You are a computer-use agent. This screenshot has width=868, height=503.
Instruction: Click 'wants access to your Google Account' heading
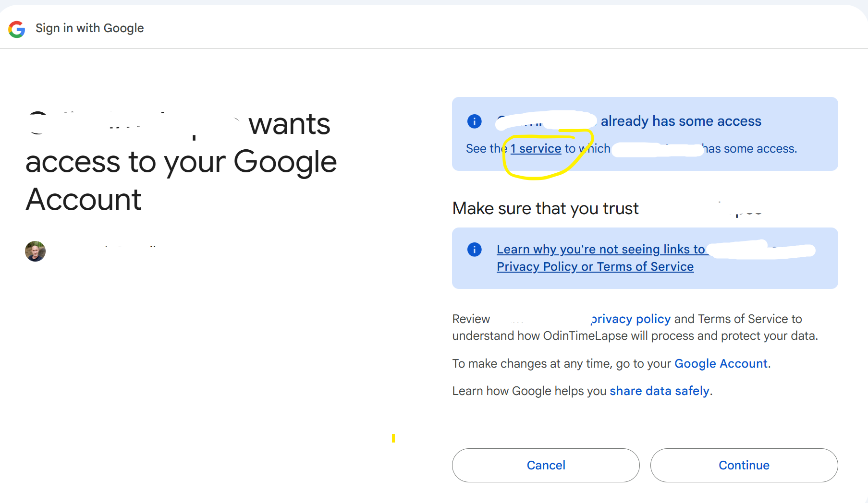(x=181, y=162)
